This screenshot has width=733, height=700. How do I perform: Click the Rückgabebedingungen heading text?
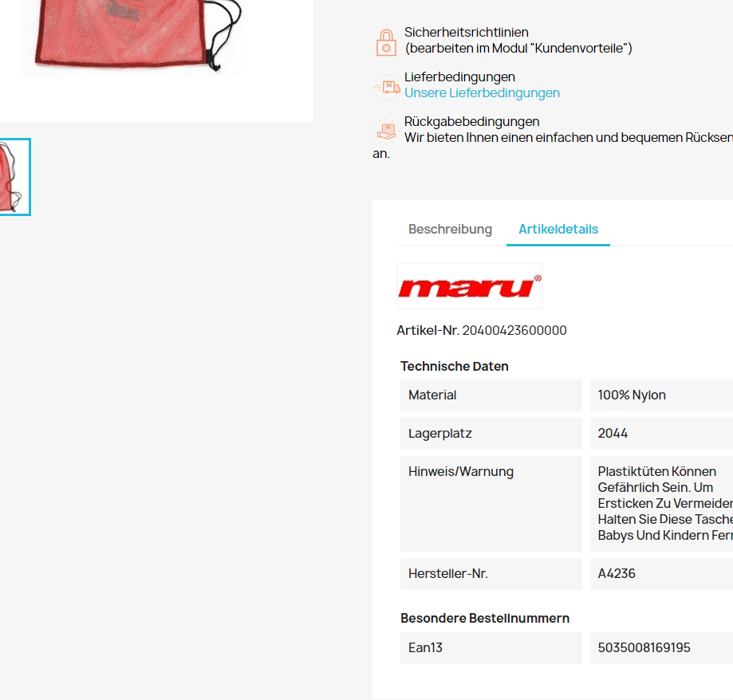[x=471, y=121]
